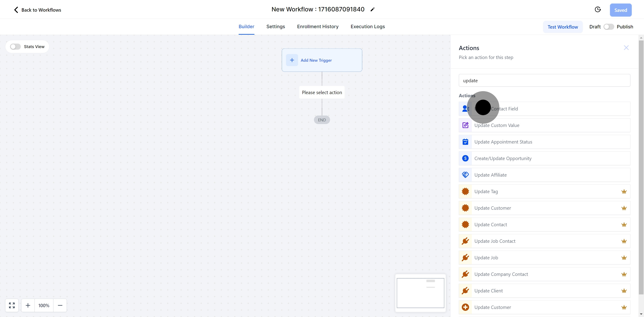Click the fullscreen fit-to-view icon
This screenshot has width=644, height=317.
pos(12,305)
